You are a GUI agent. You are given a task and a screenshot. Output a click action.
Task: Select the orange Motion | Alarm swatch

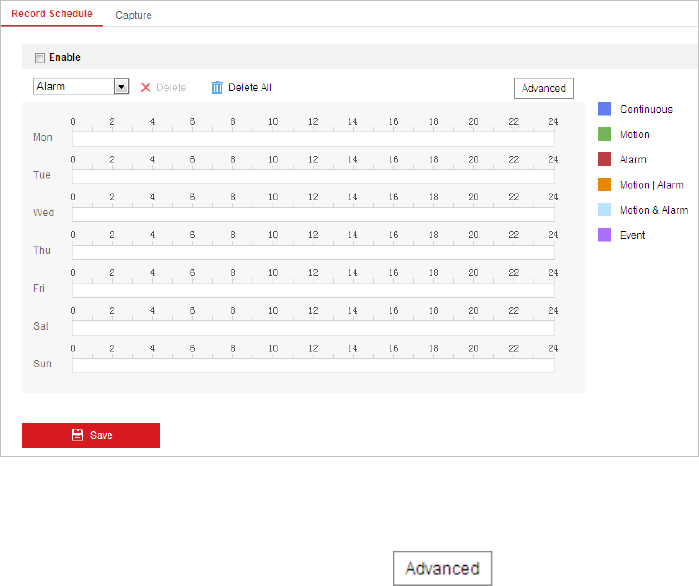pos(604,184)
